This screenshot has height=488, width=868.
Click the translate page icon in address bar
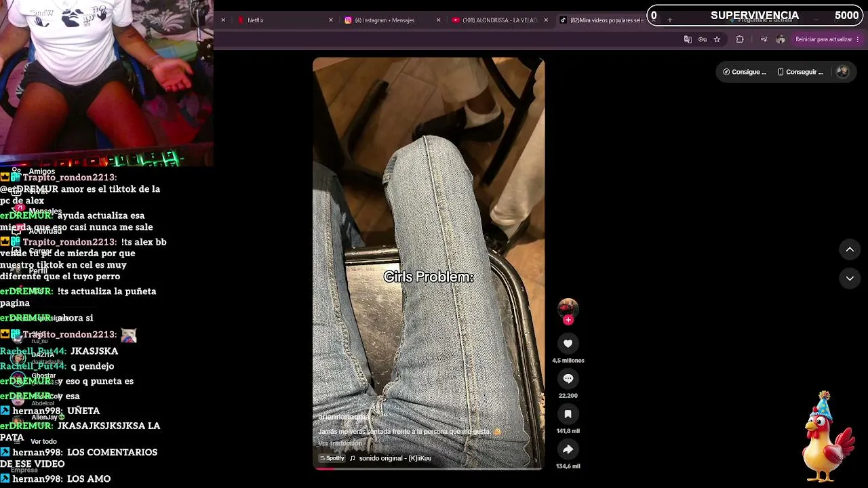coord(688,39)
